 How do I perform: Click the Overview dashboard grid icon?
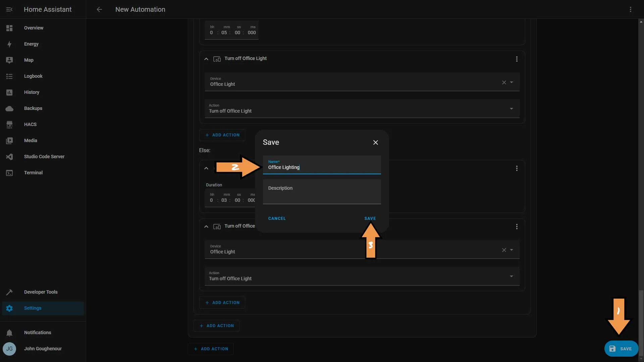click(9, 28)
